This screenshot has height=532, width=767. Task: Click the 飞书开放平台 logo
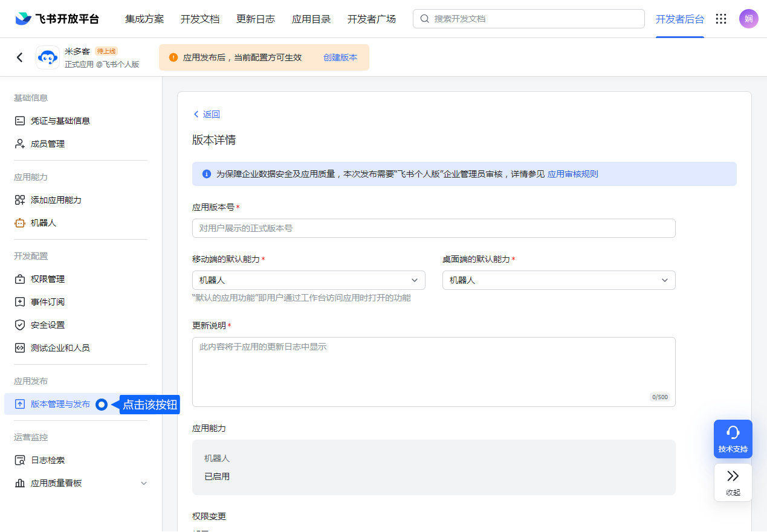tap(57, 19)
